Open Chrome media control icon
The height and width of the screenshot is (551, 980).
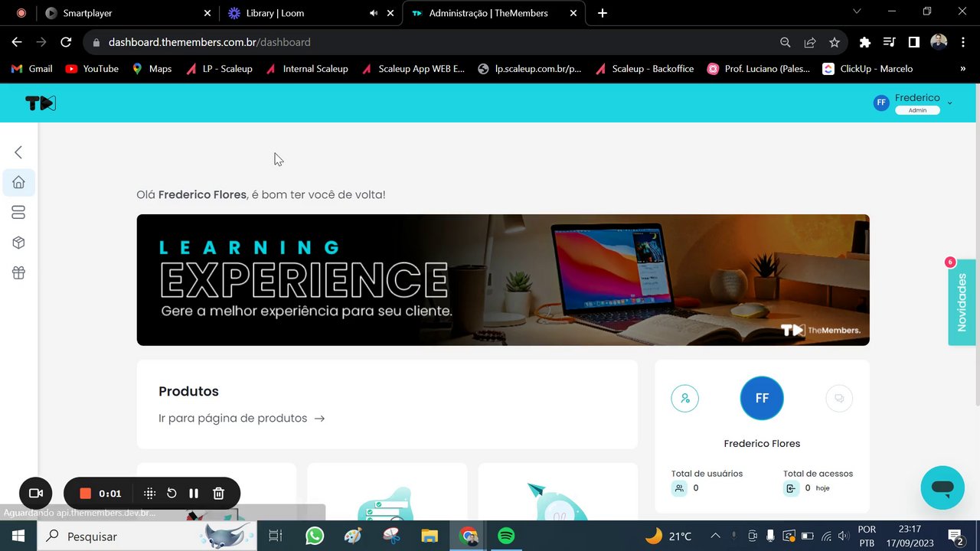coord(889,42)
